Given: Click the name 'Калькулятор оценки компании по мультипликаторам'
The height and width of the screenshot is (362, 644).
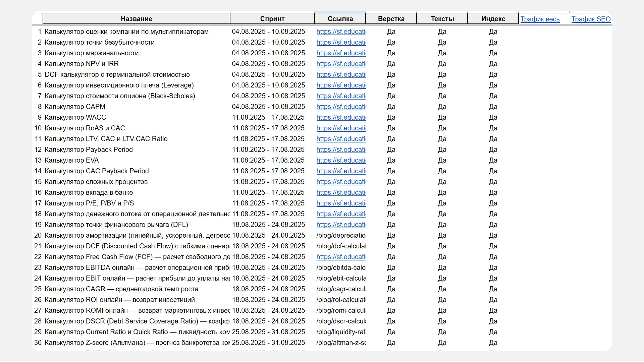Looking at the screenshot, I should point(127,32).
